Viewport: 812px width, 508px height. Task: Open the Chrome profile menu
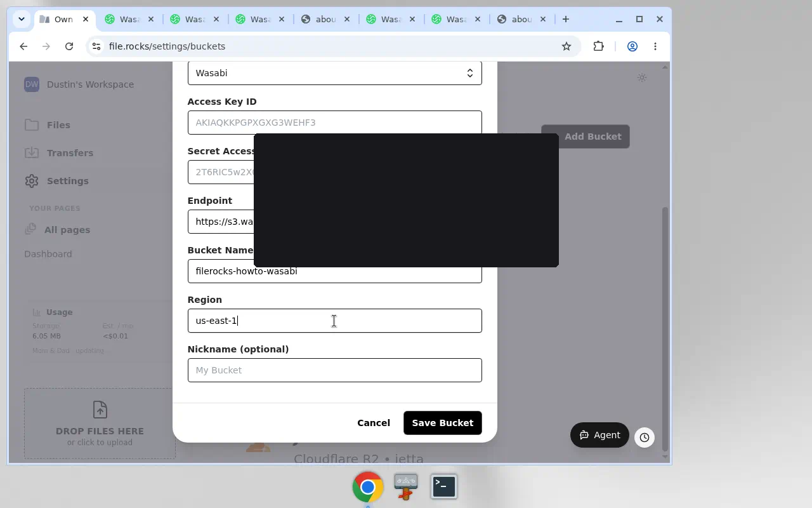coord(632,46)
